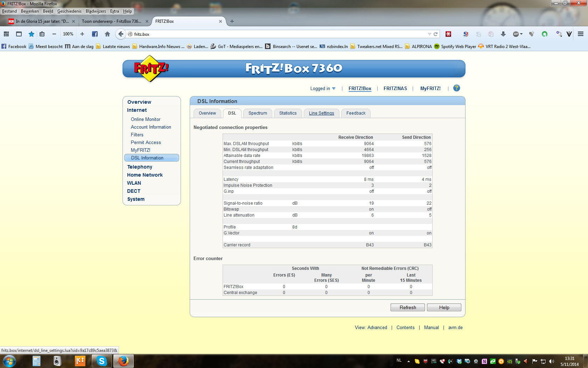This screenshot has height=368, width=588.
Task: Switch to the Spectrum tab
Action: point(258,113)
